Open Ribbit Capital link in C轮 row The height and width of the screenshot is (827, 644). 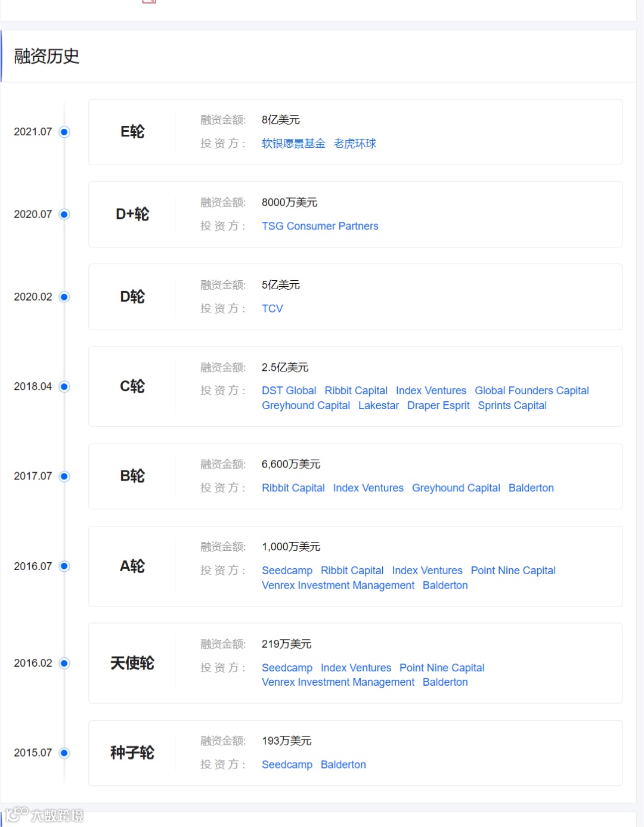coord(356,391)
